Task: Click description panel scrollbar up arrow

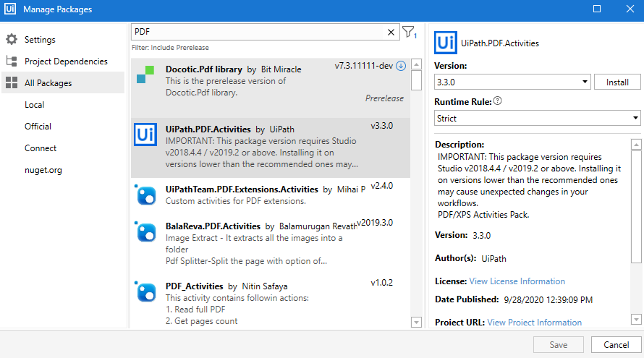Action: pyautogui.click(x=636, y=144)
